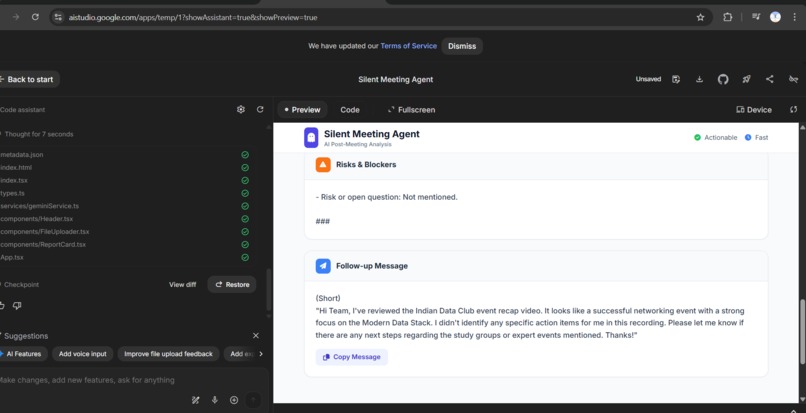This screenshot has width=806, height=413.
Task: Click the magic wand annotate icon in prompt box
Action: point(195,400)
